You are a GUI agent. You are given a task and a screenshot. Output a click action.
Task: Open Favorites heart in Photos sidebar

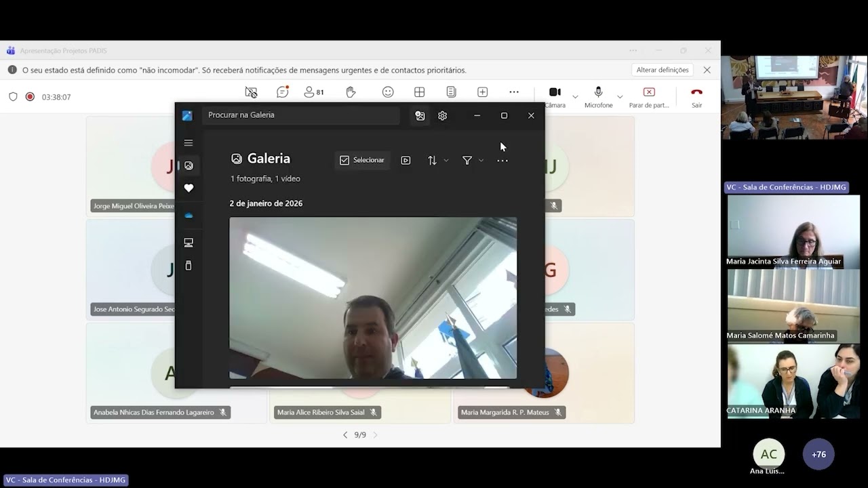pyautogui.click(x=189, y=188)
